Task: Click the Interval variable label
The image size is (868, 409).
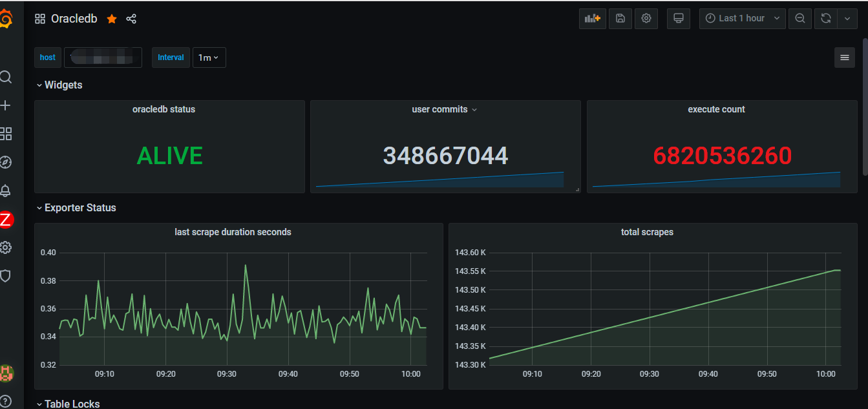Action: coord(171,58)
